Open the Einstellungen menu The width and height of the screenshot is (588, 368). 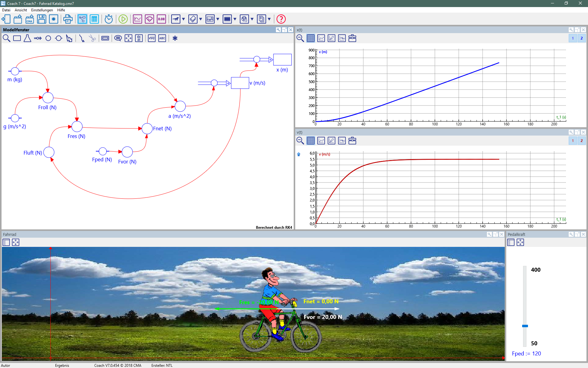(42, 10)
